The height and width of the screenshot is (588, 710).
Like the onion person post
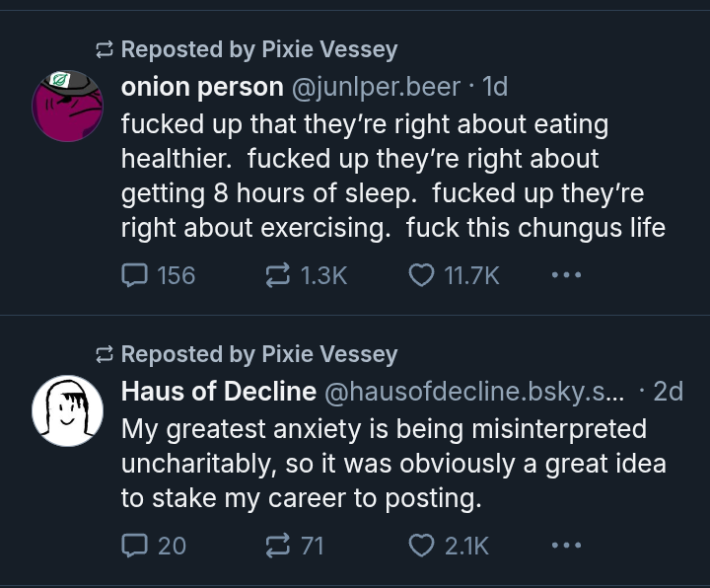454,275
